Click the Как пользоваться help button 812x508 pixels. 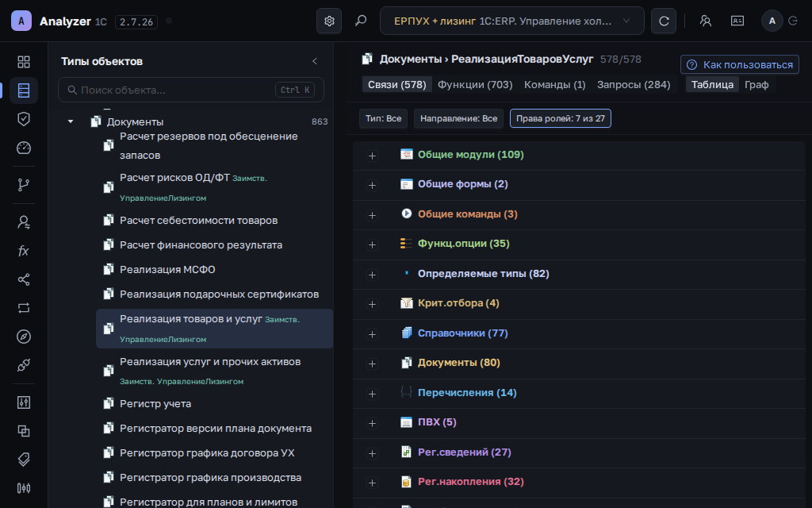[740, 65]
